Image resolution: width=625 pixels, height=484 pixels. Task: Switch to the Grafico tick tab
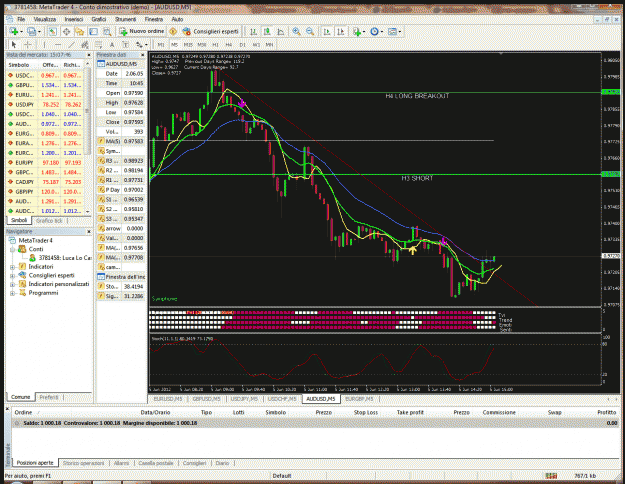tap(49, 220)
